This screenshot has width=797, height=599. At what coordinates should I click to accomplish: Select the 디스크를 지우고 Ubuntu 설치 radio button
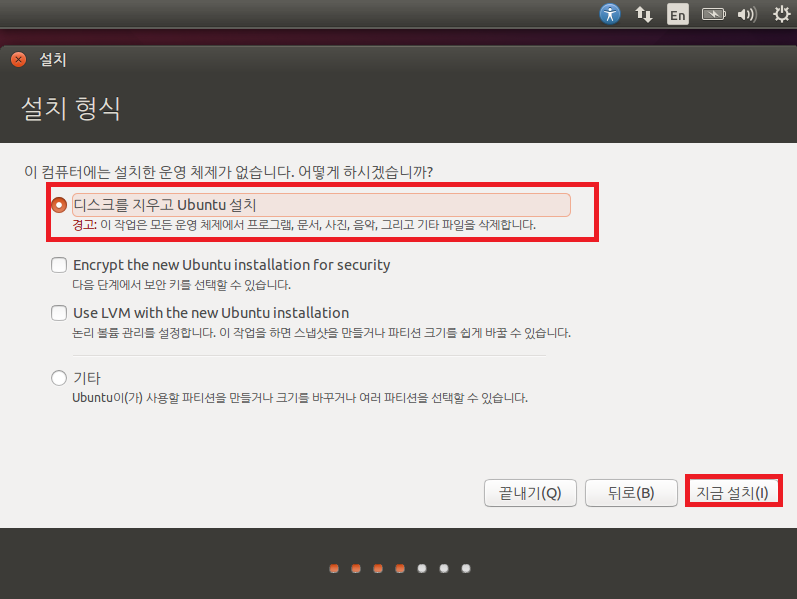(59, 205)
